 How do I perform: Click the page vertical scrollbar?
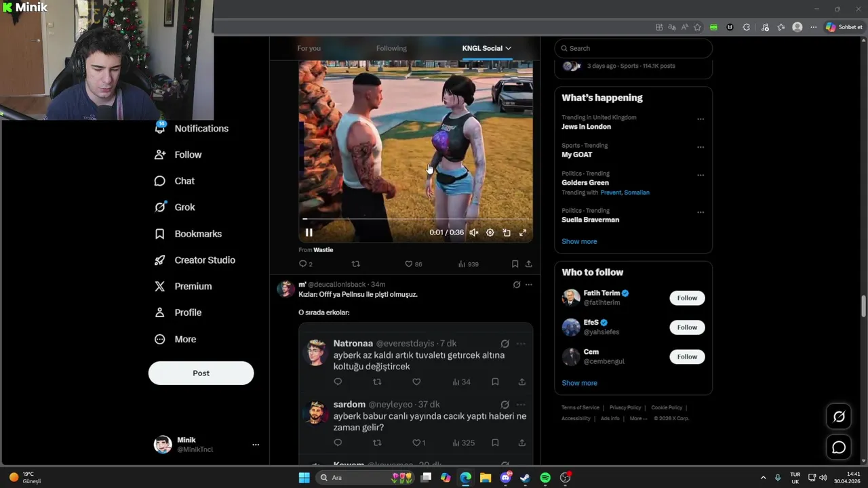(x=863, y=306)
